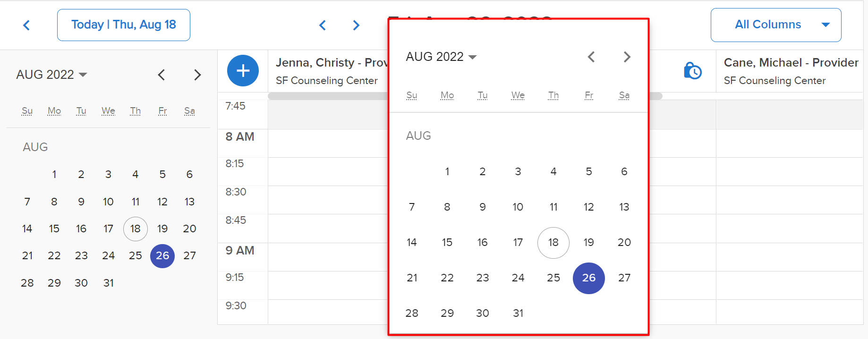
Task: Click the 8 AM slot under Jenna, Christy
Action: coord(328,143)
